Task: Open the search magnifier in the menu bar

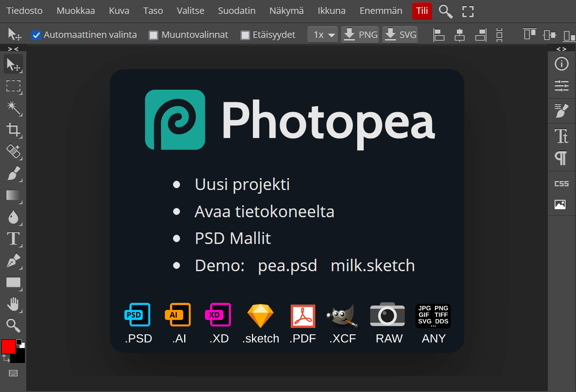Action: (445, 11)
